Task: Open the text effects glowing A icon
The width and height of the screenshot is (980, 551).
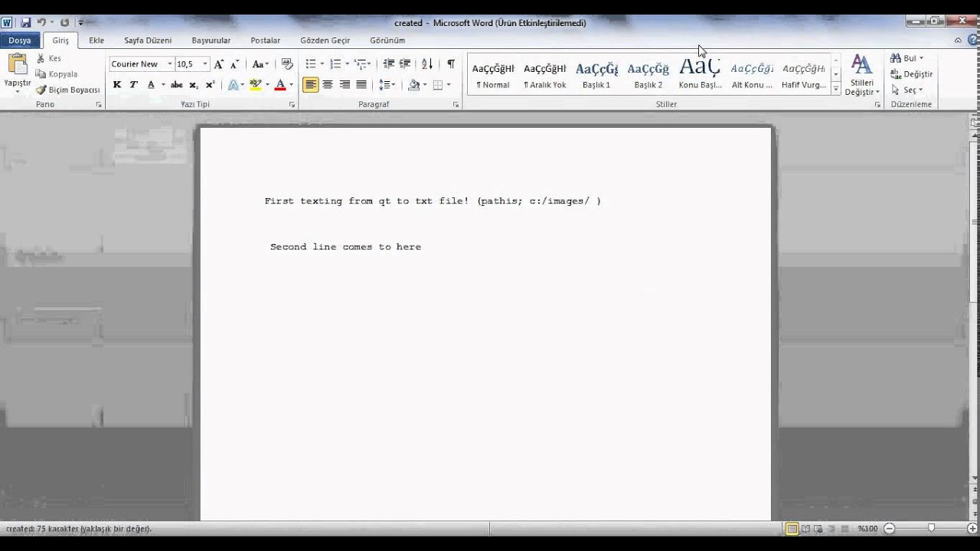Action: tap(234, 85)
